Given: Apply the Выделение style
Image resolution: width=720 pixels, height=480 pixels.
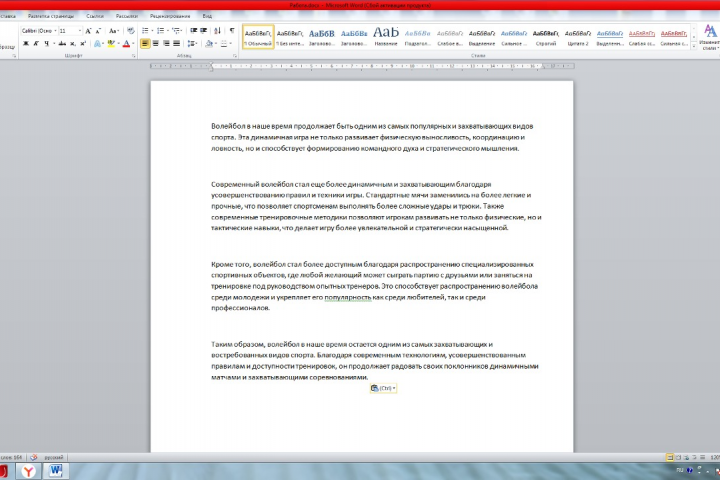Looking at the screenshot, I should tap(482, 37).
